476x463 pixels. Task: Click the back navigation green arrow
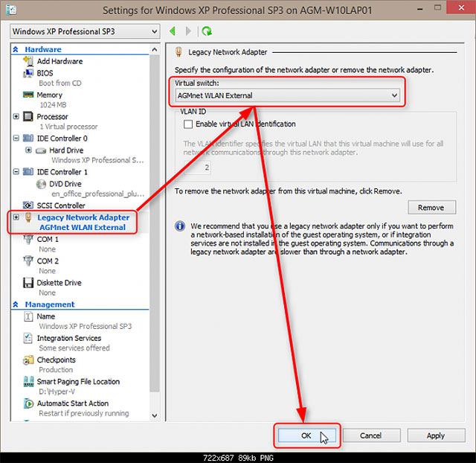(x=173, y=31)
